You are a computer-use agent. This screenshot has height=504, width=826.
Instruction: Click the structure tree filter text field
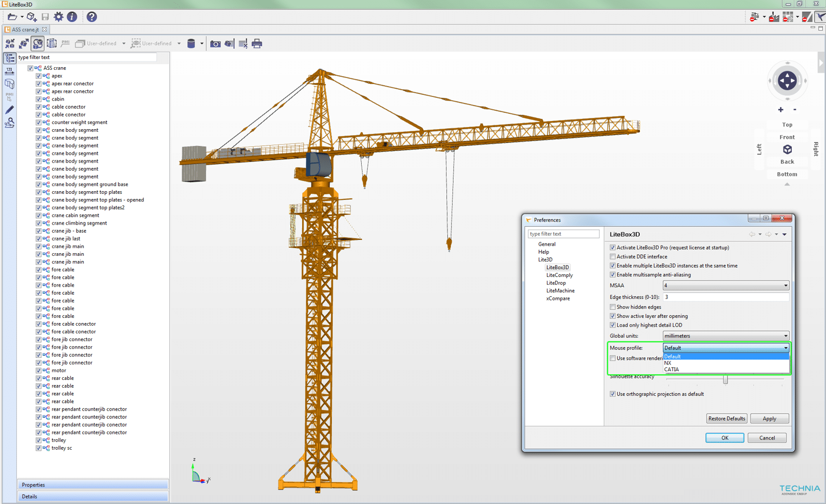[x=87, y=57]
